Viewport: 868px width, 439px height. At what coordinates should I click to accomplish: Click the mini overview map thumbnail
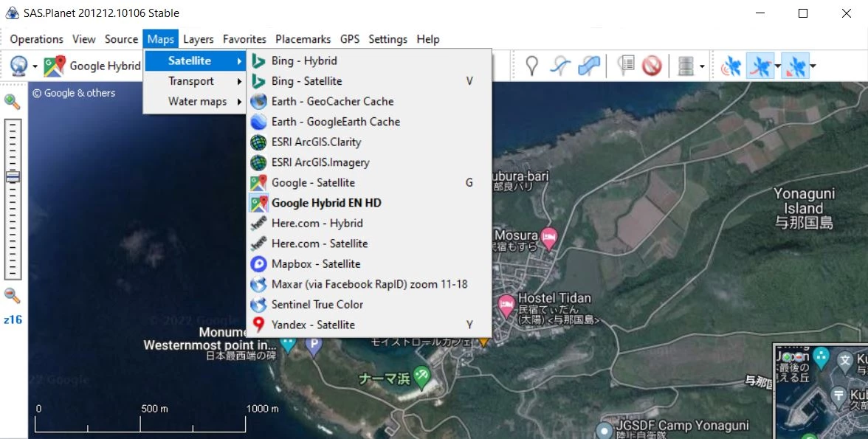(821, 391)
